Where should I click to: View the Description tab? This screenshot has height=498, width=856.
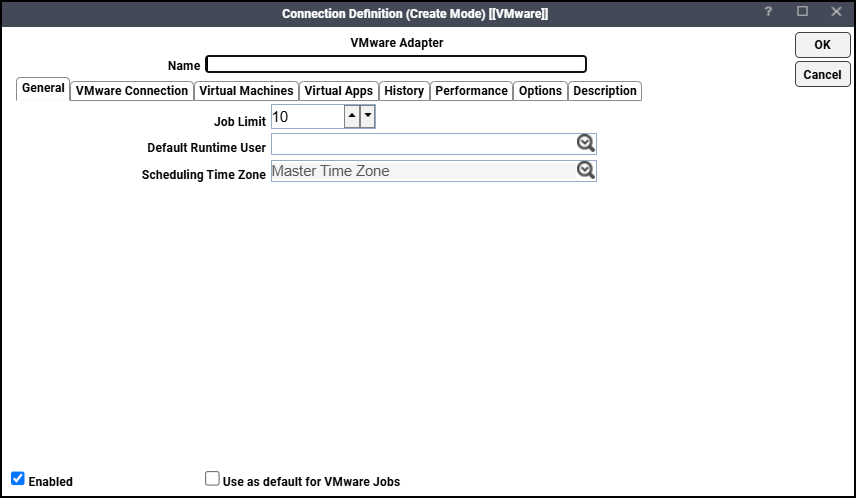point(604,91)
